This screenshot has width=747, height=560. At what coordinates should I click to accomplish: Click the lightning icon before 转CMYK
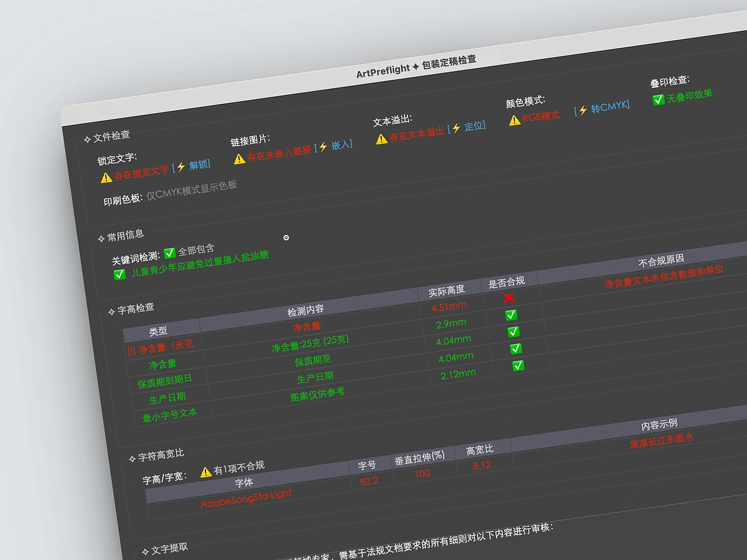[x=582, y=110]
